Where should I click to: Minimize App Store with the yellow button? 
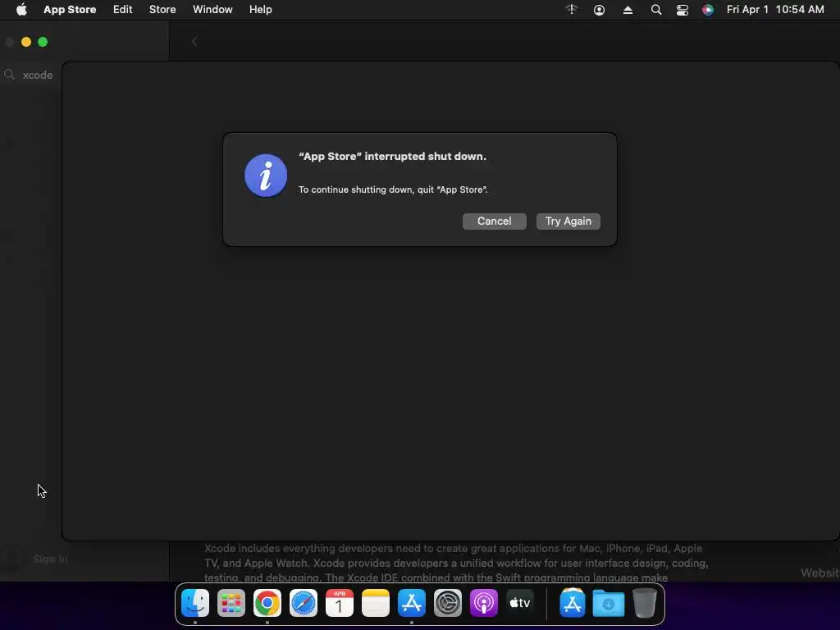pyautogui.click(x=26, y=42)
